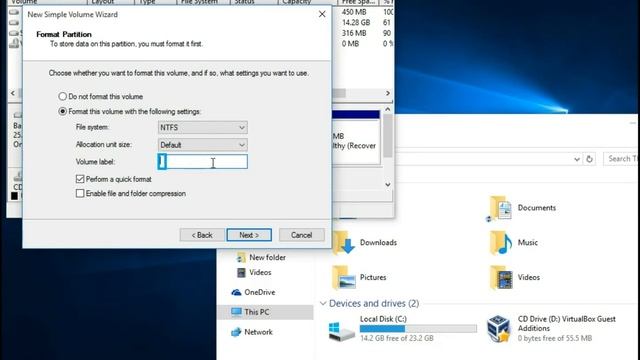Open the Music folder icon

(500, 243)
